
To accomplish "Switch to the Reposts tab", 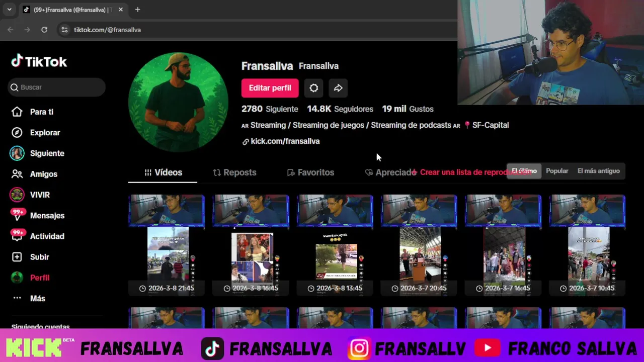I will [234, 172].
